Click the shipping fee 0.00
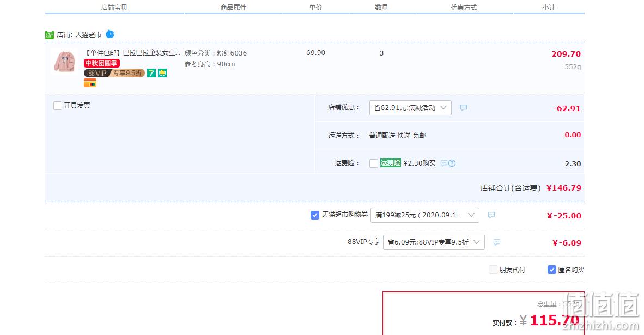 (x=573, y=135)
